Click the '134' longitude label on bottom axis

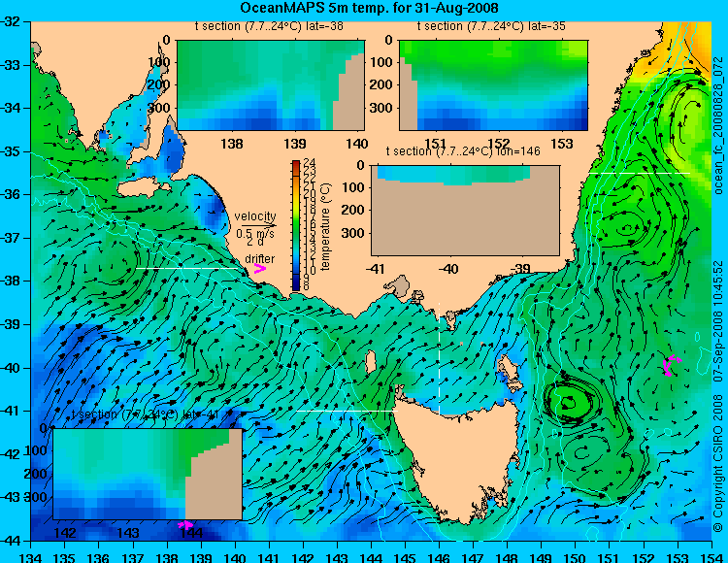(31, 557)
